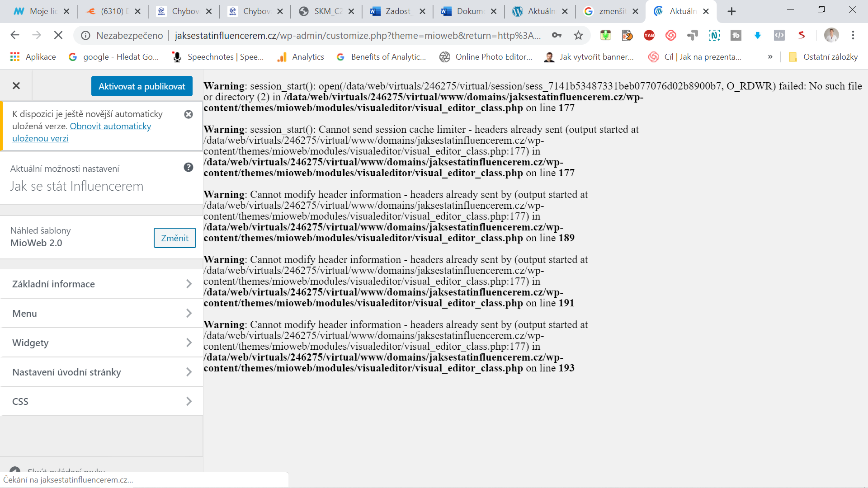
Task: Click the red YAB extension icon
Action: pyautogui.click(x=649, y=35)
